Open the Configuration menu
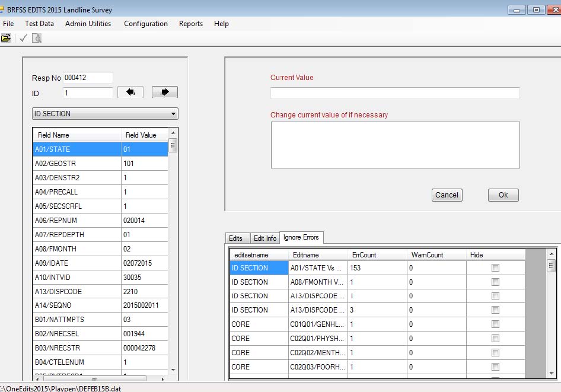 (146, 24)
